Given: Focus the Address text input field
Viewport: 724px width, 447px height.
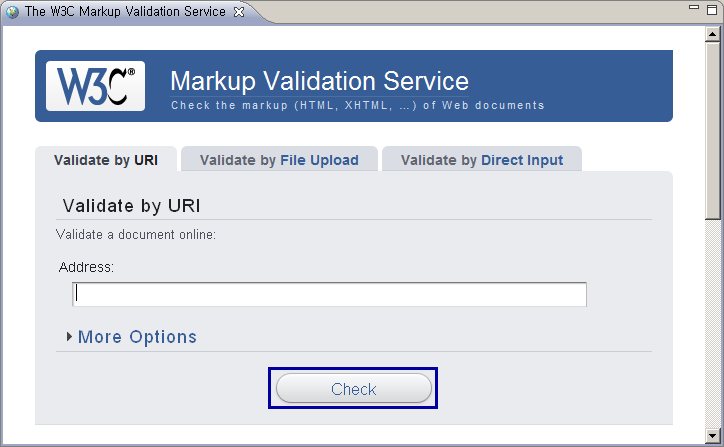Looking at the screenshot, I should coord(329,294).
